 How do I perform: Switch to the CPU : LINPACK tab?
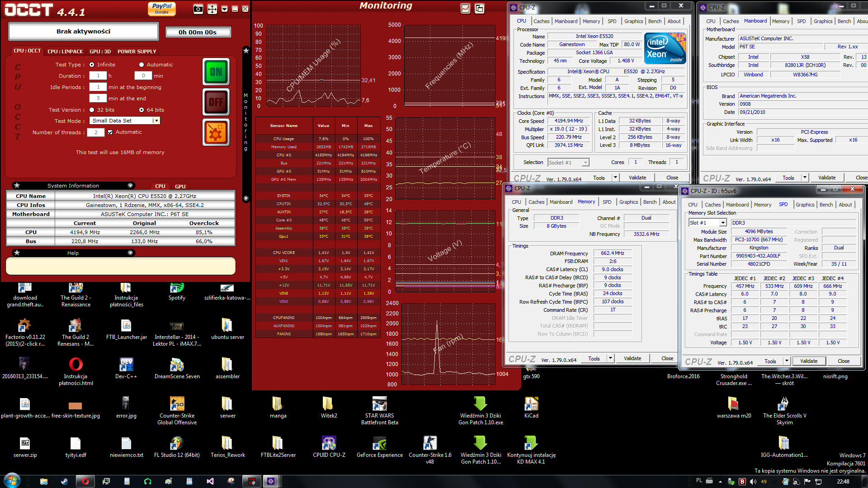point(65,52)
